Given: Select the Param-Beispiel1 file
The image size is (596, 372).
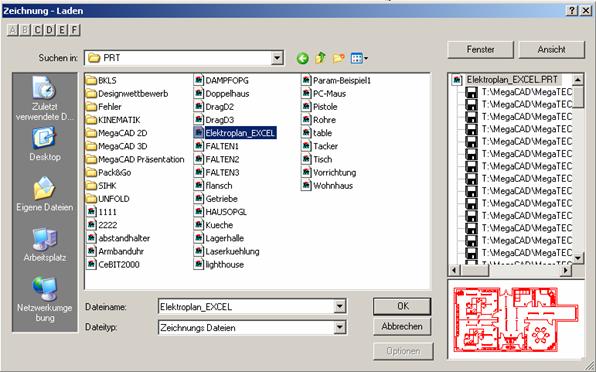Looking at the screenshot, I should point(336,81).
